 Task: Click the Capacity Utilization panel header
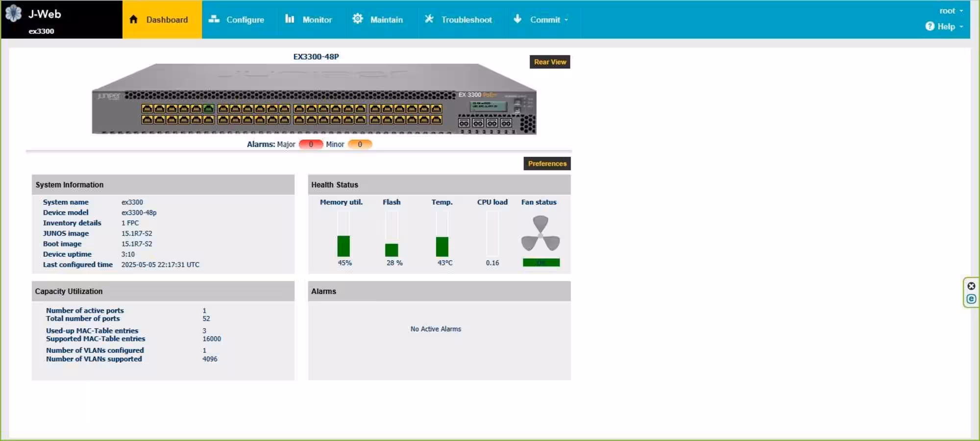point(163,291)
